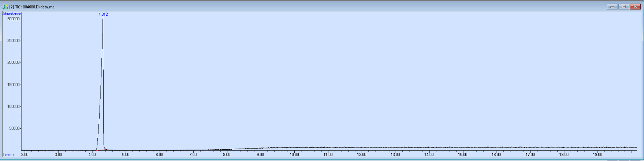The width and height of the screenshot is (644, 161).
Task: Maximize the TIC chromatogram window
Action: [623, 7]
